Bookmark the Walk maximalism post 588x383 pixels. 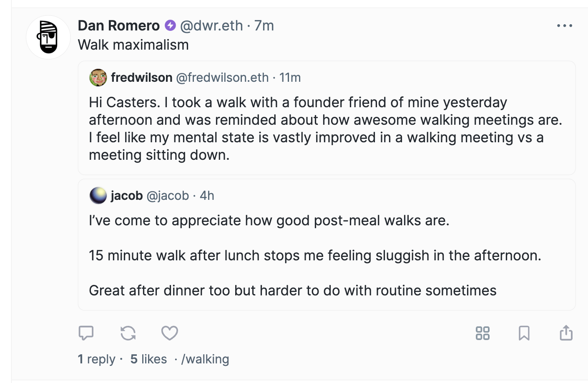coord(524,333)
